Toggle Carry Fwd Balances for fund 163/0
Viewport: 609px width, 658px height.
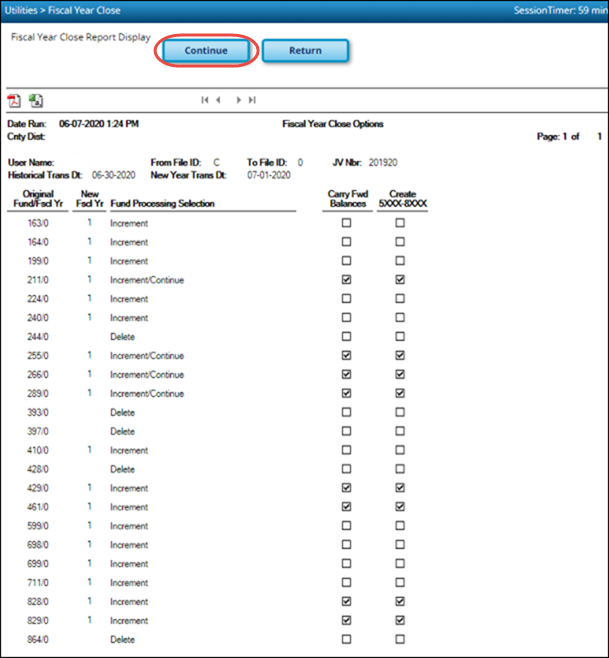(x=346, y=223)
